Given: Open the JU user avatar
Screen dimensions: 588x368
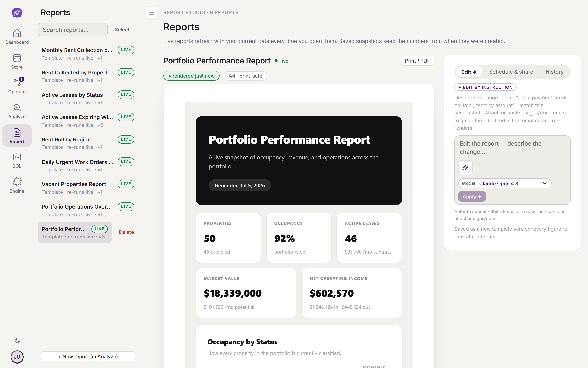Looking at the screenshot, I should (17, 357).
